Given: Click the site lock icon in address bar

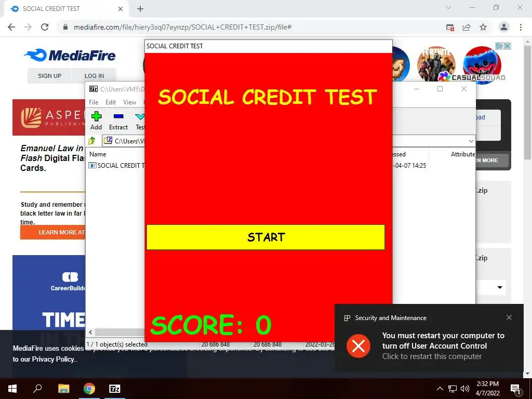Looking at the screenshot, I should click(x=65, y=27).
